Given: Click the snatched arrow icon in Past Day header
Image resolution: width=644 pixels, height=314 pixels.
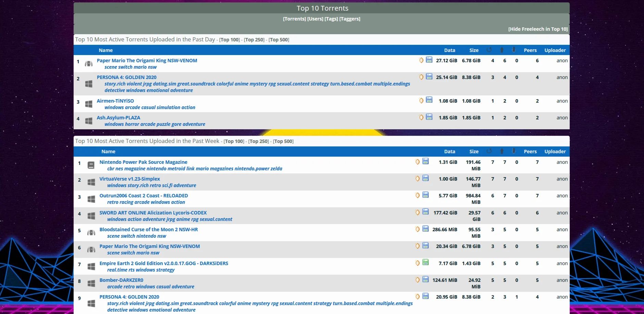Looking at the screenshot, I should [x=489, y=50].
